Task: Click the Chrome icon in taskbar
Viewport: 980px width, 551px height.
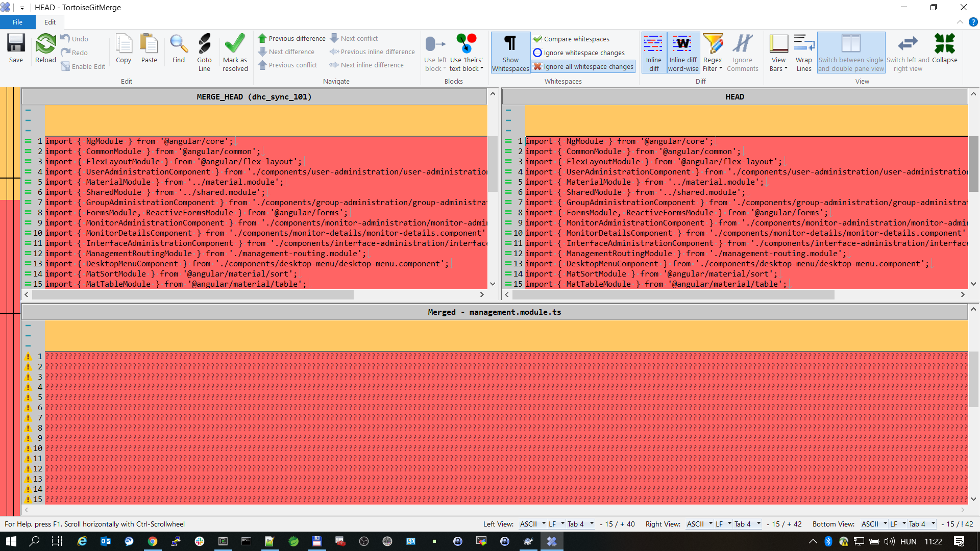Action: (153, 541)
